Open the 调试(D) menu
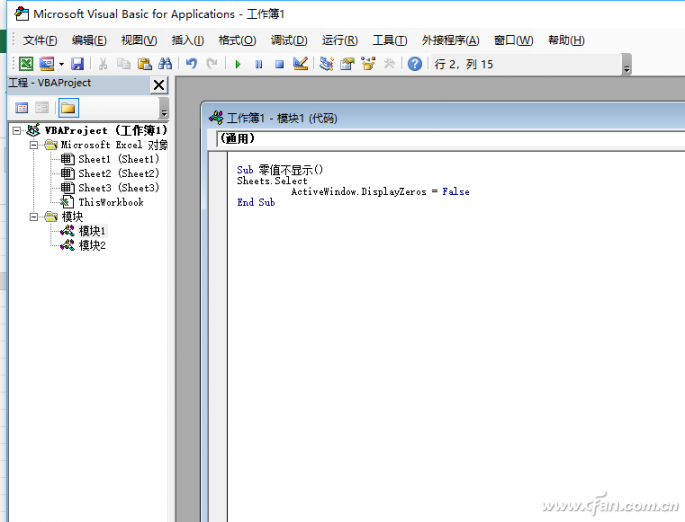 click(289, 40)
